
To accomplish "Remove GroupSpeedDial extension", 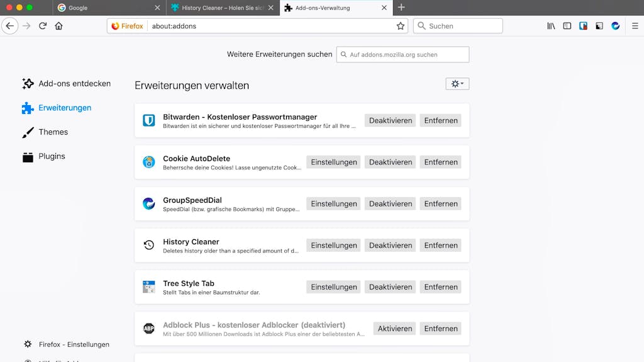I will coord(441,203).
